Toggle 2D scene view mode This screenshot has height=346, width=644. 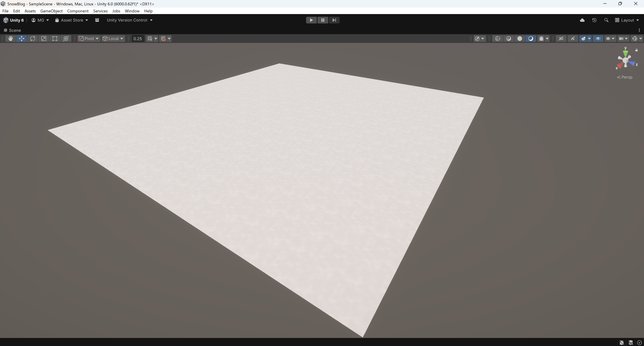pyautogui.click(x=561, y=38)
